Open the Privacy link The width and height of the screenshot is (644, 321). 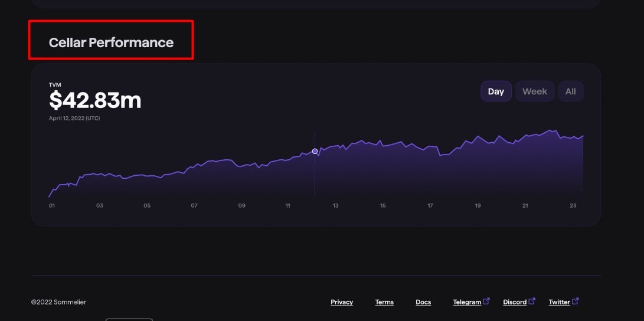coord(342,302)
